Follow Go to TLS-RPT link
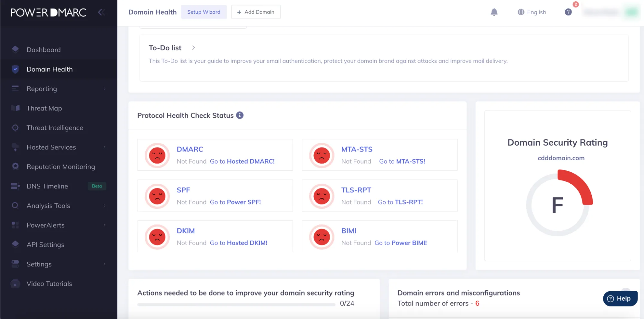 [x=400, y=202]
